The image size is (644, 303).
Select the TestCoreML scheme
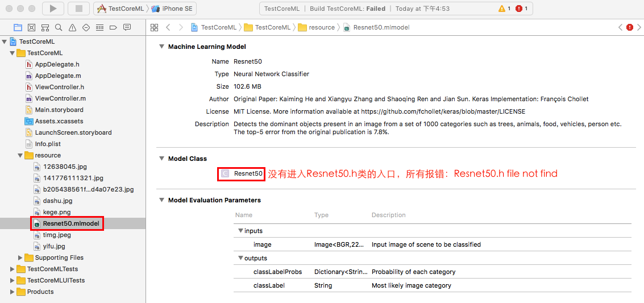(x=120, y=8)
